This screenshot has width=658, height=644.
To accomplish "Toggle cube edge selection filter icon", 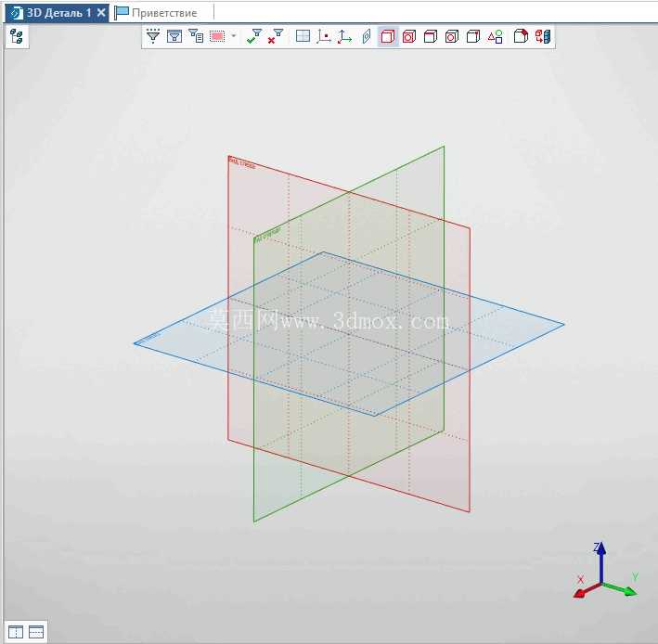I will [x=431, y=36].
